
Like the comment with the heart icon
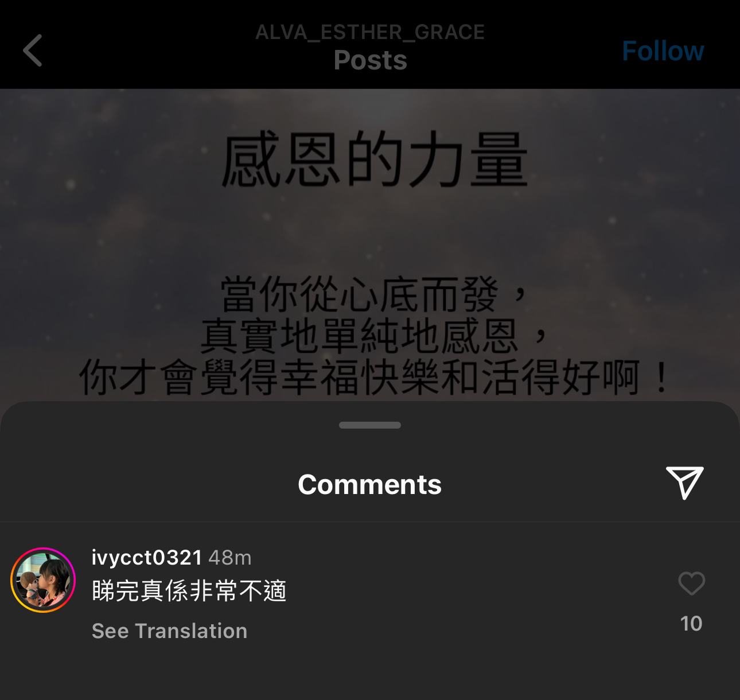(x=691, y=584)
